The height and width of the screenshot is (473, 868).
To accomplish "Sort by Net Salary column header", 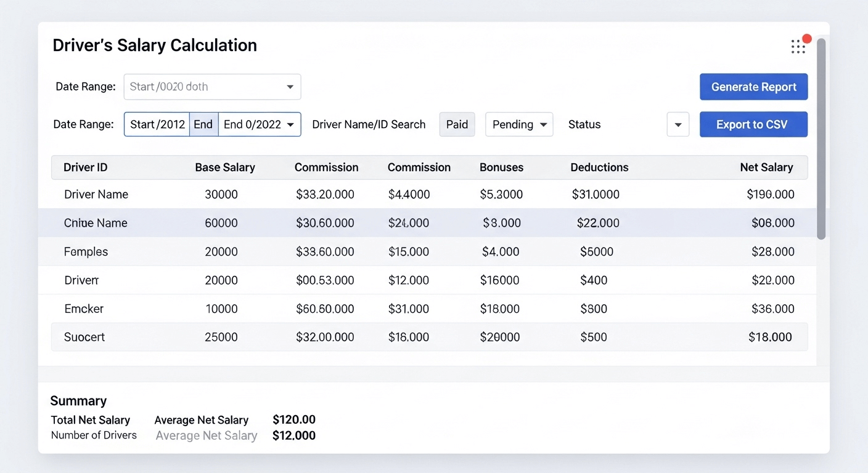I will [766, 168].
